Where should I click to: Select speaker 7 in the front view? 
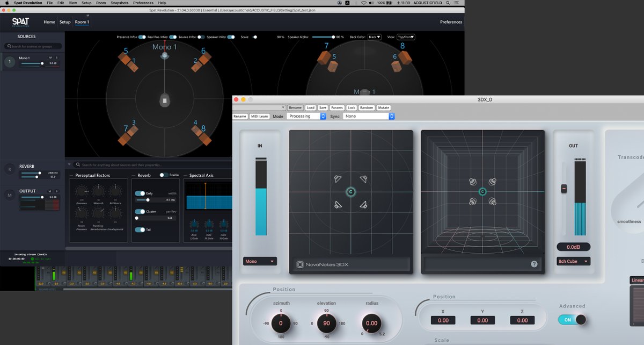(323, 57)
